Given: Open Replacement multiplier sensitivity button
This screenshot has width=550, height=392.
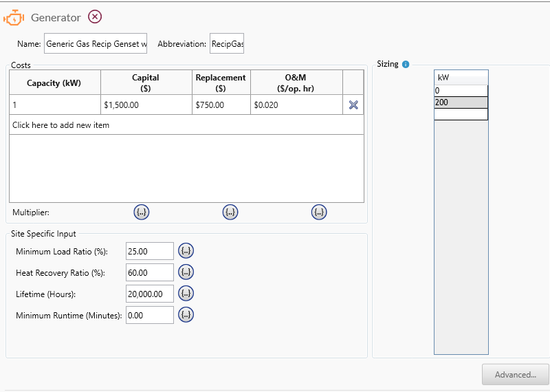Looking at the screenshot, I should (x=230, y=213).
